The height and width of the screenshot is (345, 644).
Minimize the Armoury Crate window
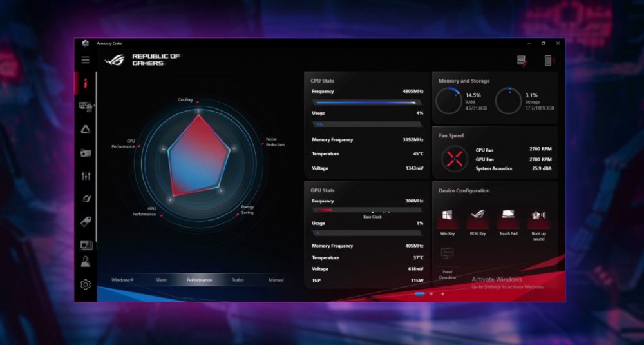(529, 43)
